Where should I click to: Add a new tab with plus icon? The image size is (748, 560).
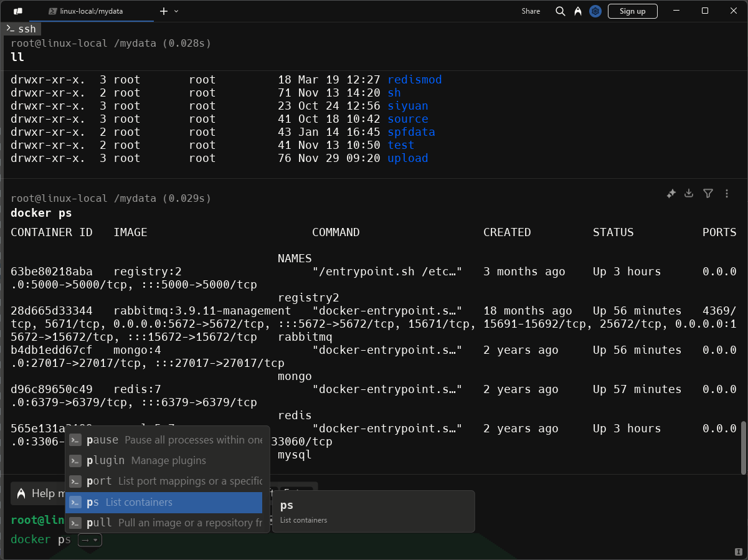pyautogui.click(x=164, y=11)
